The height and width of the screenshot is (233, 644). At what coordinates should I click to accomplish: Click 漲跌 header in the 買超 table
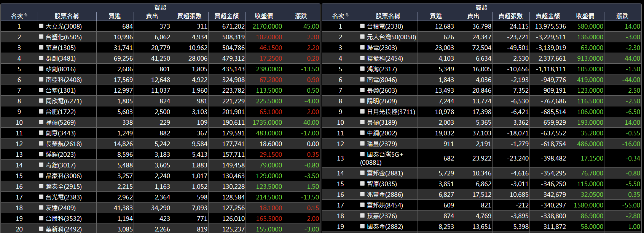coord(301,16)
